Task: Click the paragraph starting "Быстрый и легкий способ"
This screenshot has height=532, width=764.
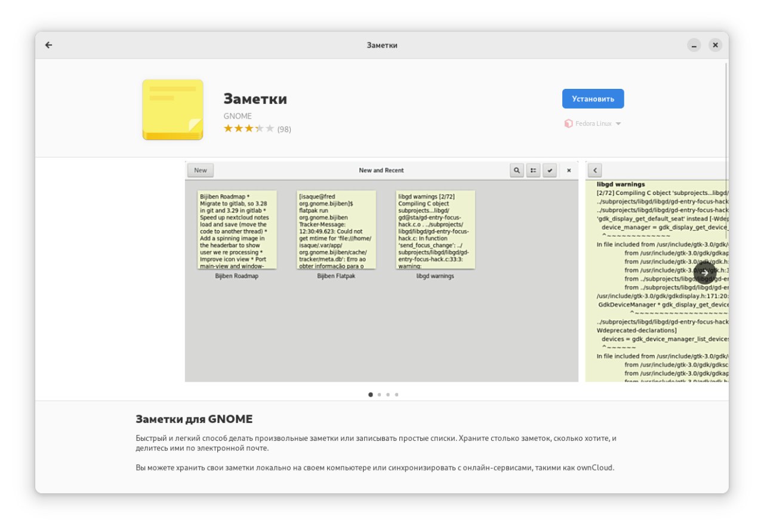Action: click(376, 443)
